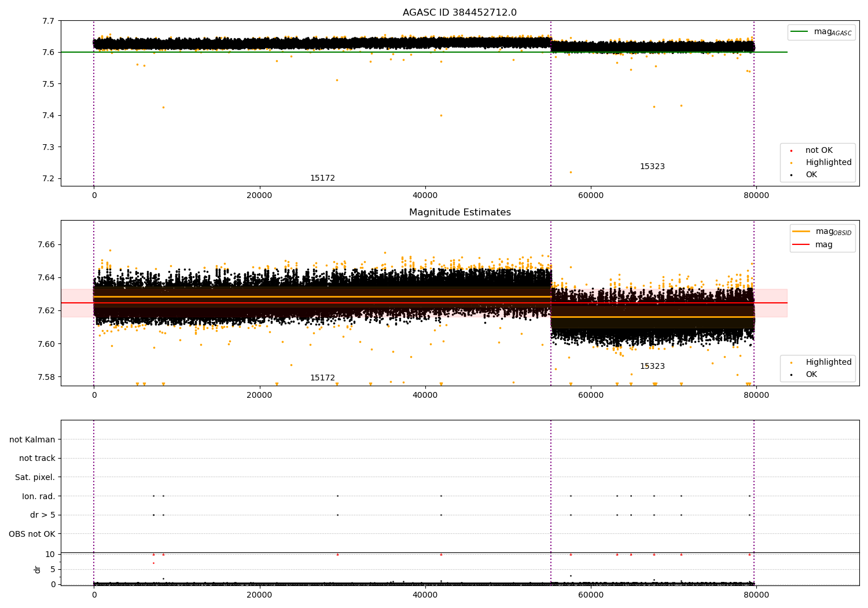The height and width of the screenshot is (608, 868).
Task: Click y-axis tick '7.58' in middle plot
Action: tap(46, 377)
